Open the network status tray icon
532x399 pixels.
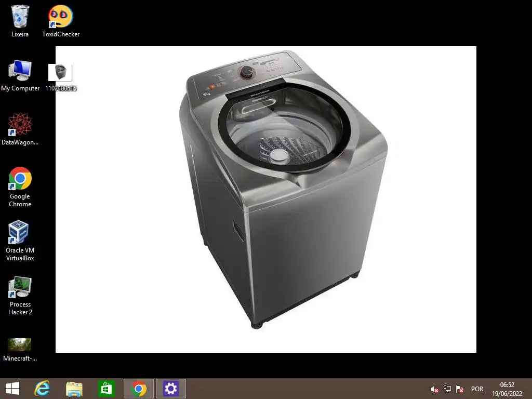point(447,389)
